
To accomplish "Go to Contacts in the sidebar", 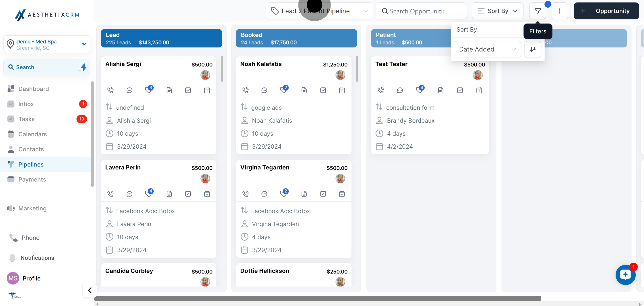I will 31,149.
